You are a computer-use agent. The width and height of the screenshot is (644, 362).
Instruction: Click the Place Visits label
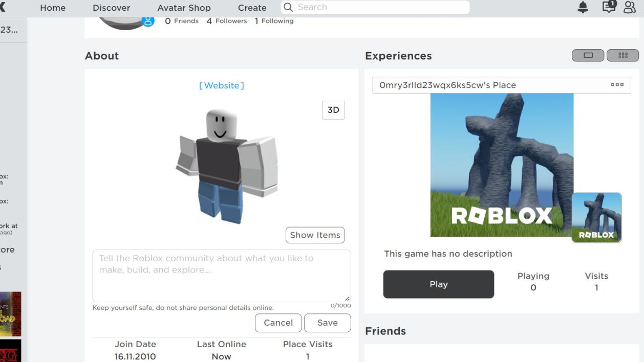[308, 344]
